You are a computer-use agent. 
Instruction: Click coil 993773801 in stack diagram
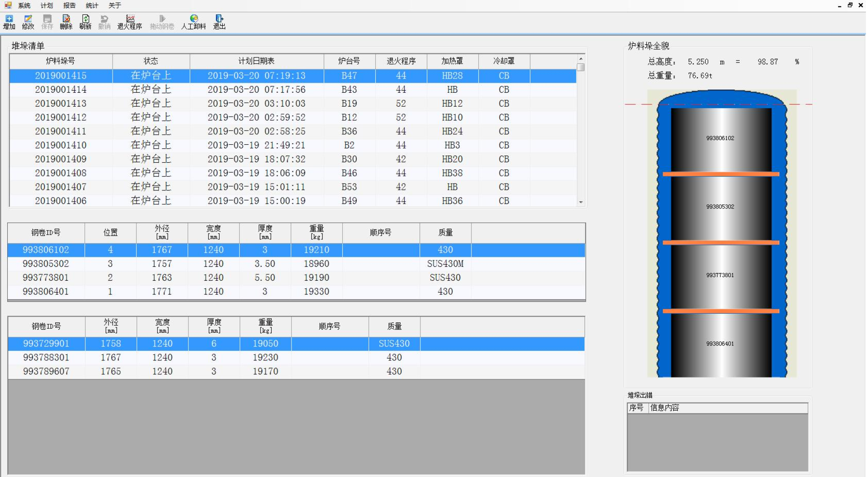coord(721,277)
